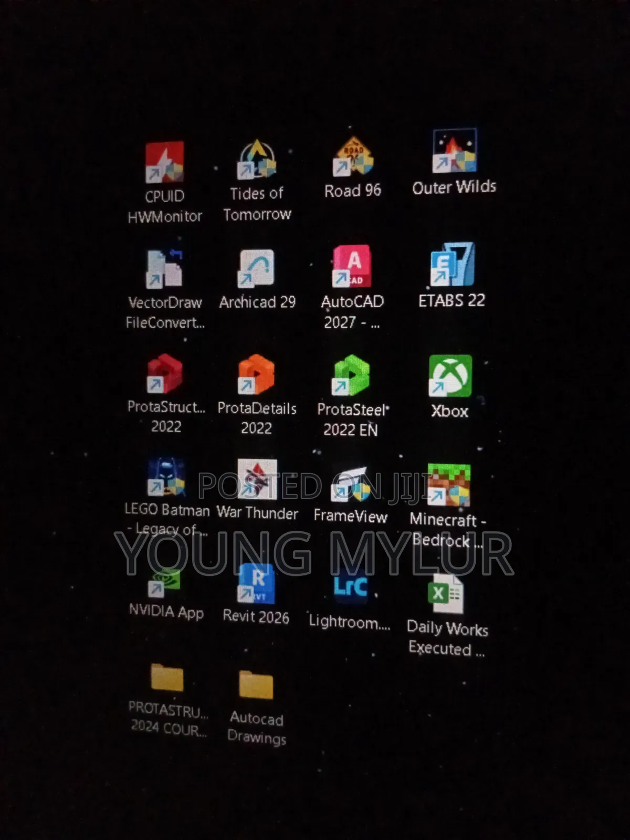Click the 'Lightroom...' label text

350,622
